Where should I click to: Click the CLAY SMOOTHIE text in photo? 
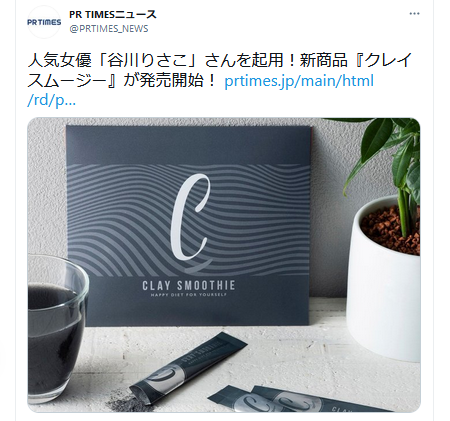point(189,286)
